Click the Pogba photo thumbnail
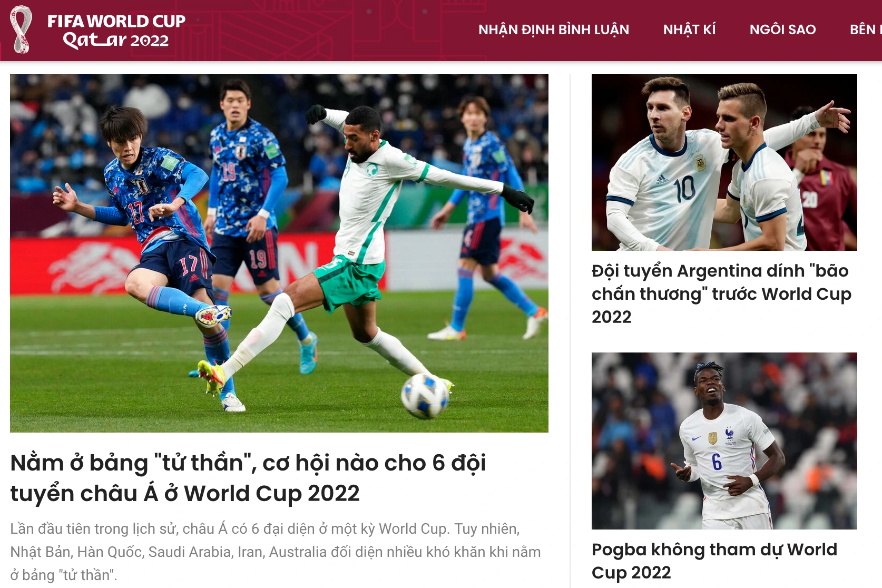This screenshot has width=882, height=588. tap(724, 441)
